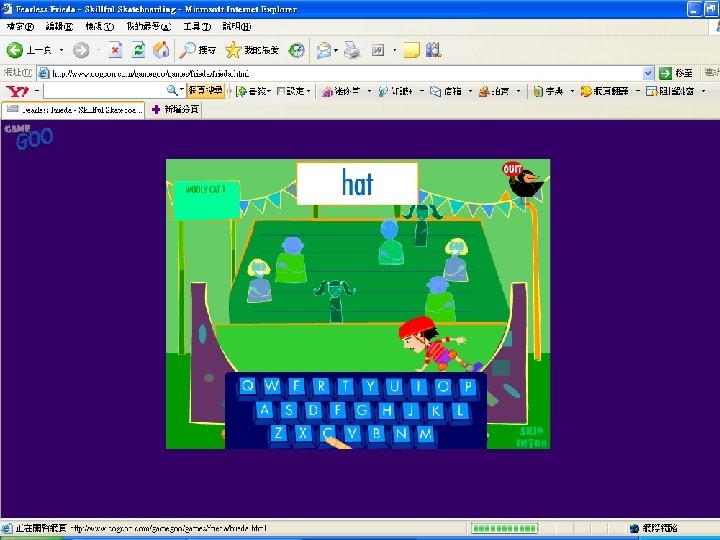
Task: Click the yellow note icon in toolbar
Action: tap(411, 50)
